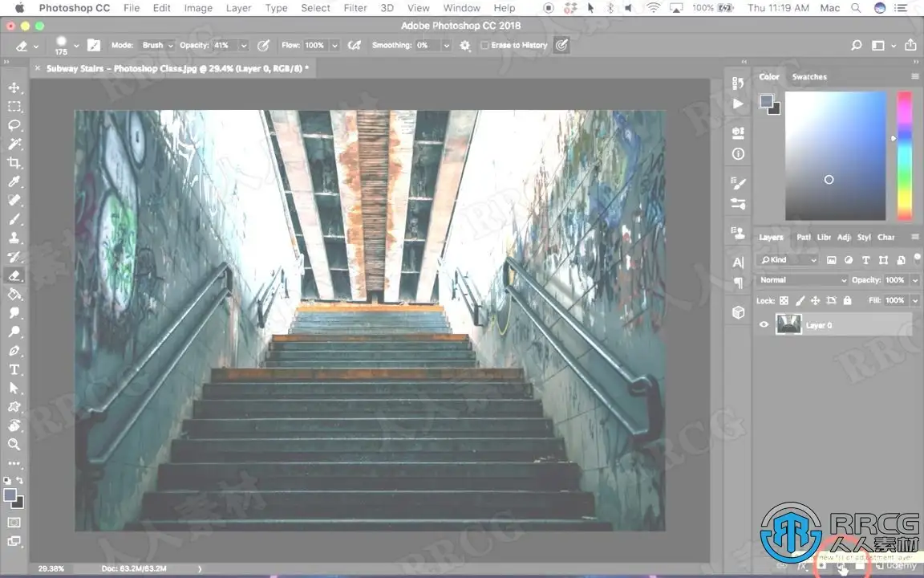Select the Healing Brush tool
The image size is (924, 578).
(14, 201)
